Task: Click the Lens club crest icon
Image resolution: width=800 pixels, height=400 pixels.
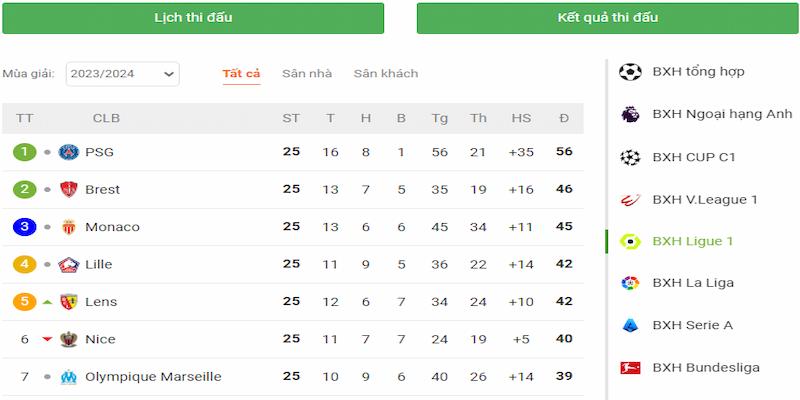Action: [x=69, y=302]
